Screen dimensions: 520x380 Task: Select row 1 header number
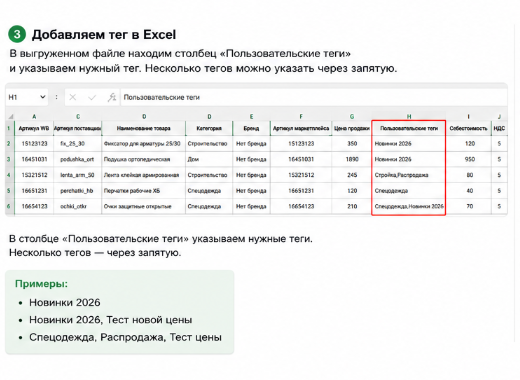coord(9,128)
